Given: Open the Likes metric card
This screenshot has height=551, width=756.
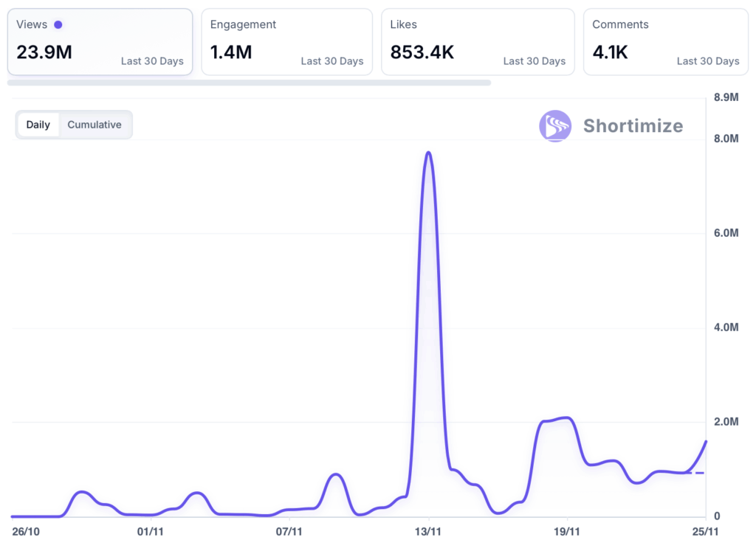Looking at the screenshot, I should point(478,42).
